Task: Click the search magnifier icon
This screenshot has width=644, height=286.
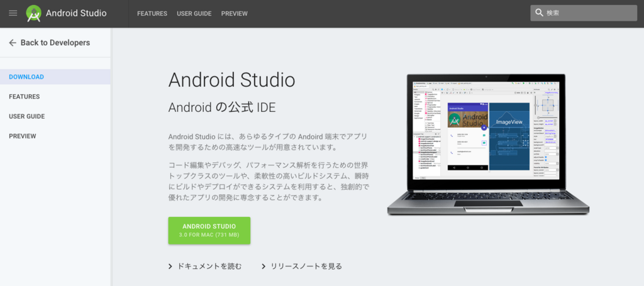Action: (x=539, y=13)
